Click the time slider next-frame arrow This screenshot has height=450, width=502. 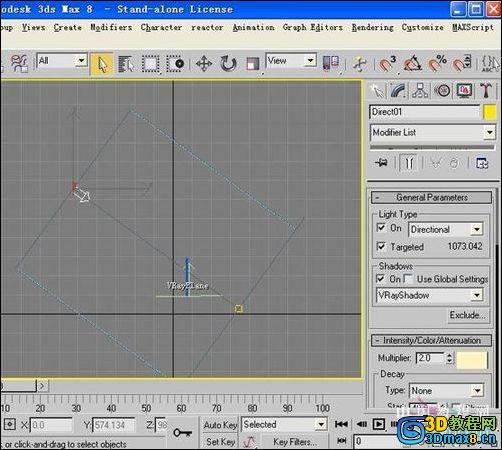tap(42, 386)
